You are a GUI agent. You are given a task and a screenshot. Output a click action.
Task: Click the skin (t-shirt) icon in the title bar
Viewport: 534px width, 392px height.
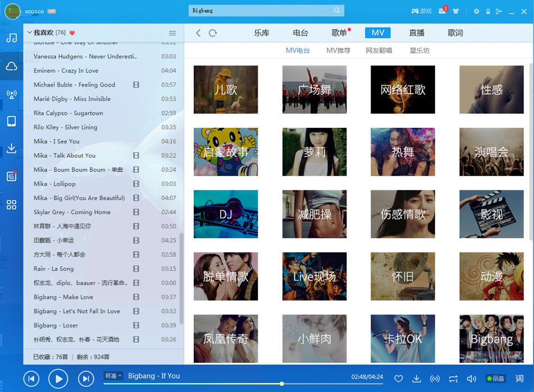pyautogui.click(x=455, y=11)
